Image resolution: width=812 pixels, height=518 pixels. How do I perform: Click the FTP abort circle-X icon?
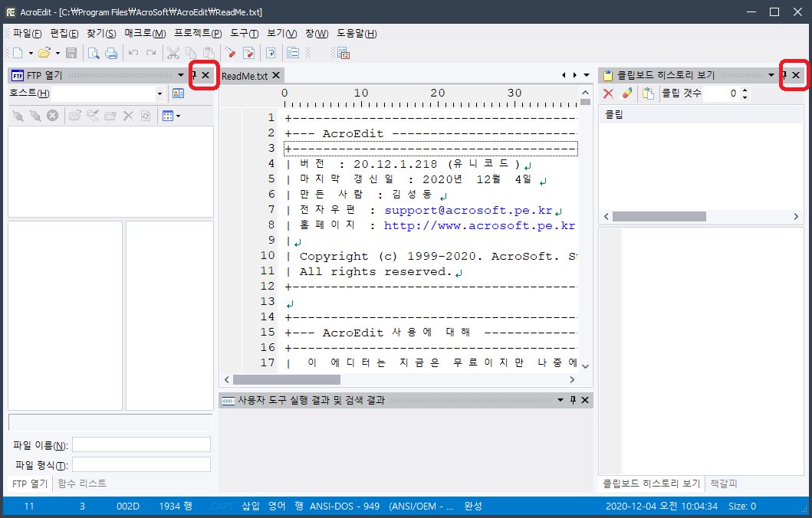[x=52, y=116]
